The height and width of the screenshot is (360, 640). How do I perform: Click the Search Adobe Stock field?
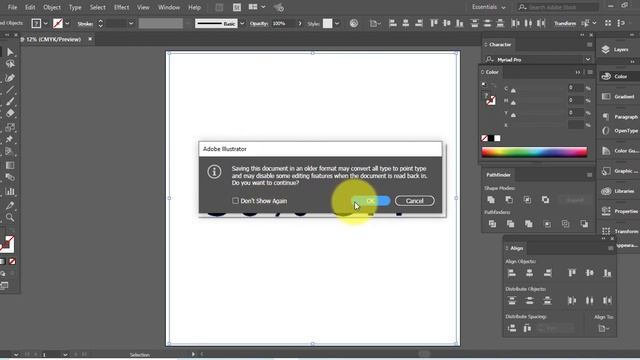(x=558, y=7)
